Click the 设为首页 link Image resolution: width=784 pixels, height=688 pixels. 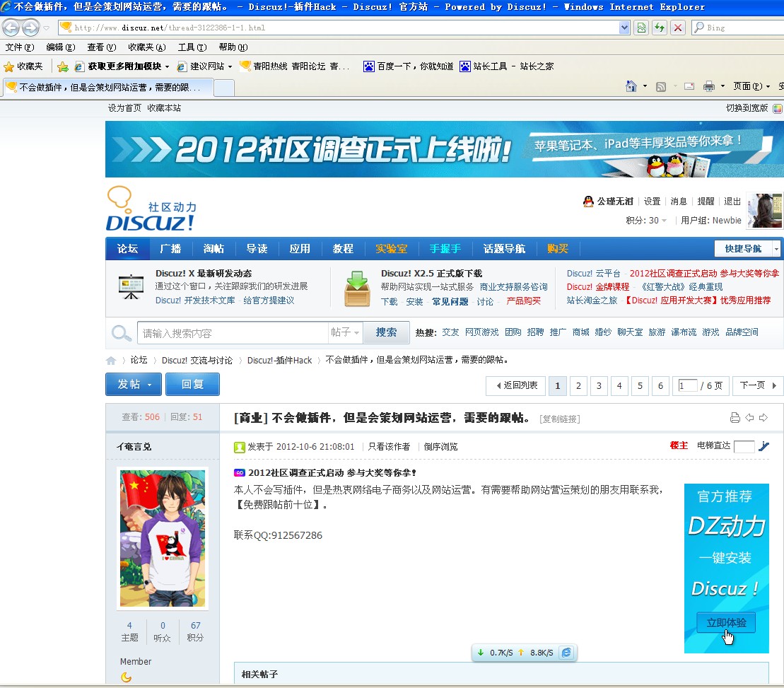(x=124, y=108)
